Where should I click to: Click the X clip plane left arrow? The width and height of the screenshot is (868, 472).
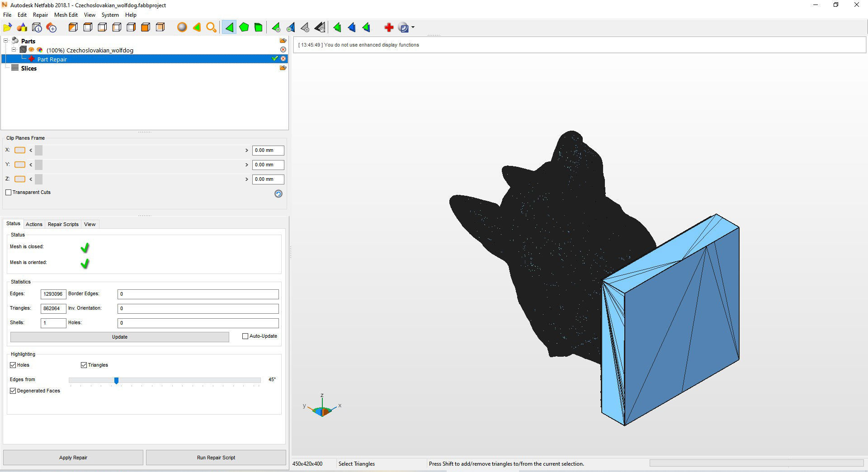click(x=31, y=150)
